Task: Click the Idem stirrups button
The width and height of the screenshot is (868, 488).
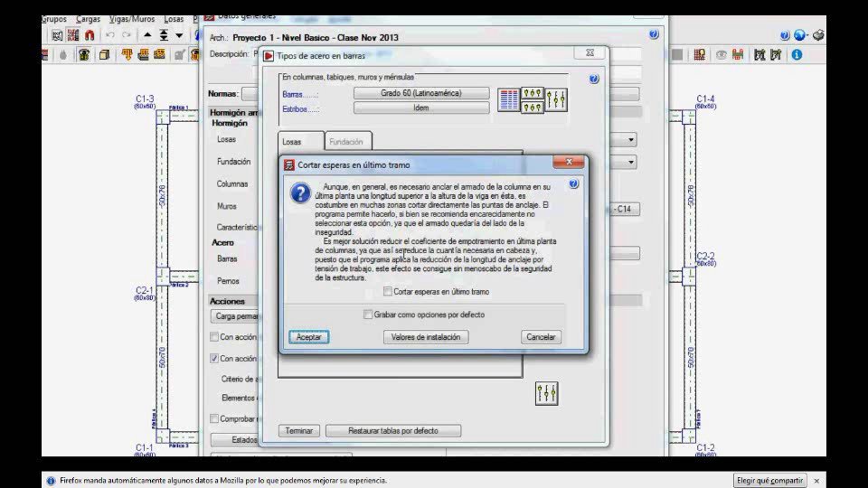Action: tap(421, 108)
